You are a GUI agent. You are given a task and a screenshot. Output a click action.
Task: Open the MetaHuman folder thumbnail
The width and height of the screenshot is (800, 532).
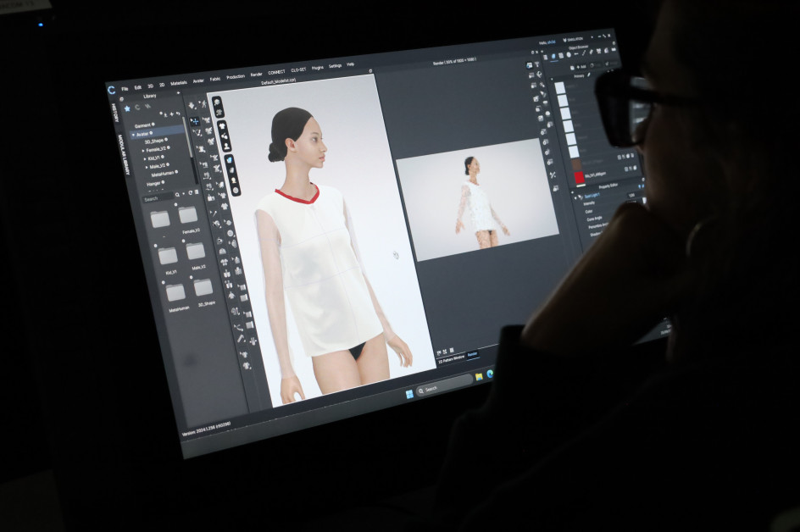click(x=175, y=292)
